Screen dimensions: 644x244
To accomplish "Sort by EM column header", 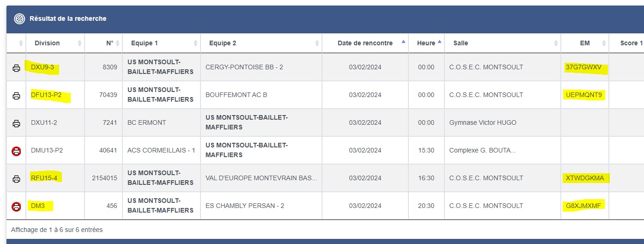I will [585, 43].
